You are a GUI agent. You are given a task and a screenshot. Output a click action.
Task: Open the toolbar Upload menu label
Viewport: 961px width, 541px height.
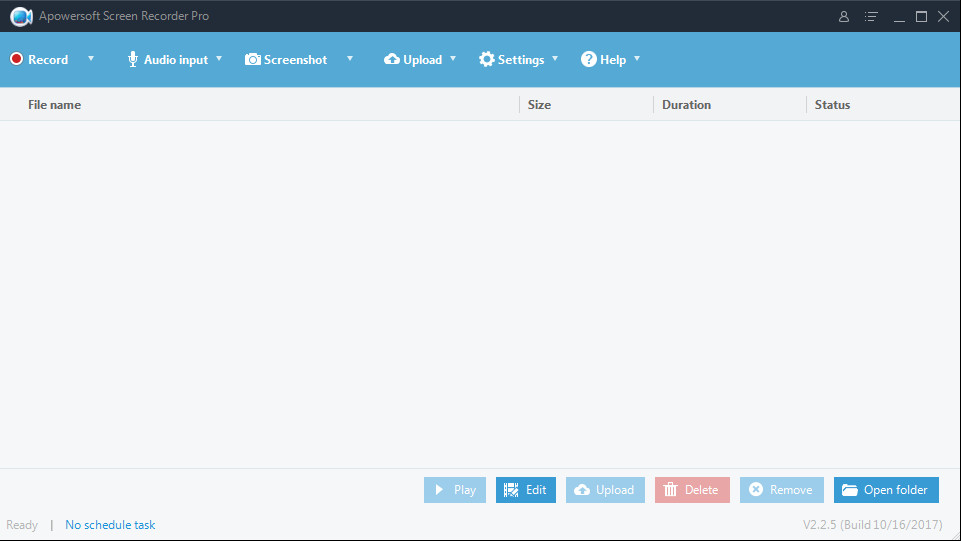tap(422, 60)
